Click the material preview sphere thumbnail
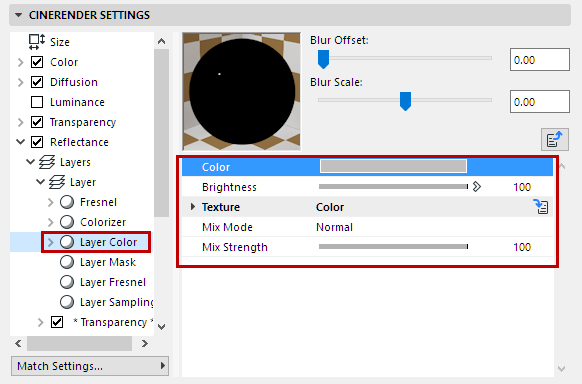582x384 pixels. (242, 91)
